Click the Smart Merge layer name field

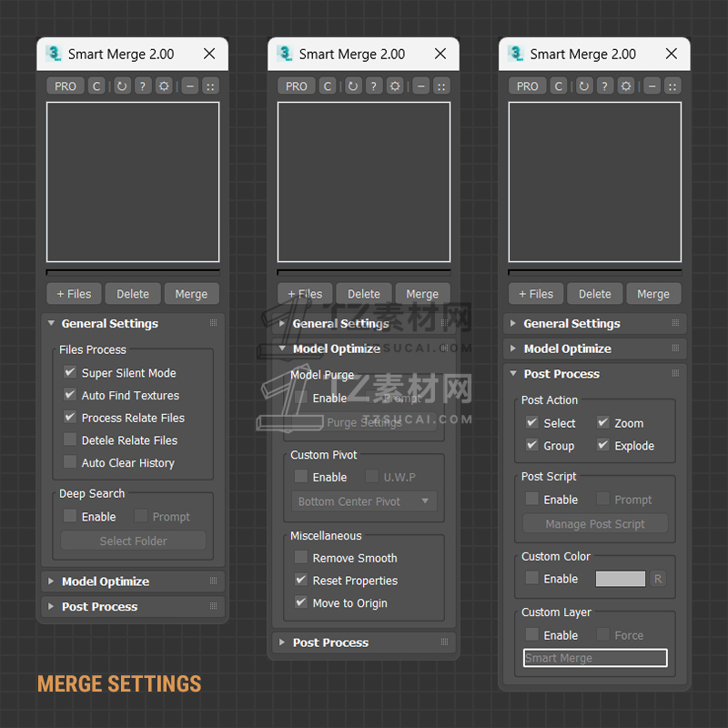tap(595, 658)
